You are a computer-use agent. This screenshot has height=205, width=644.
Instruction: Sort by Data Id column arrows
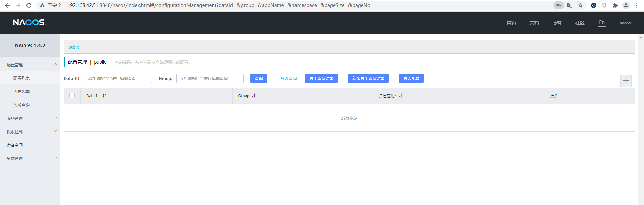pyautogui.click(x=104, y=96)
